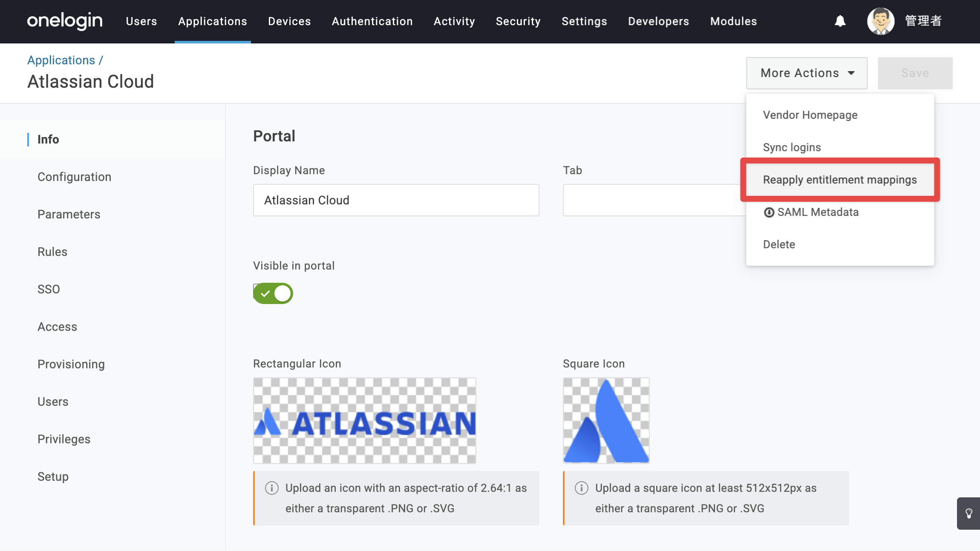Open the Security menu

518,21
